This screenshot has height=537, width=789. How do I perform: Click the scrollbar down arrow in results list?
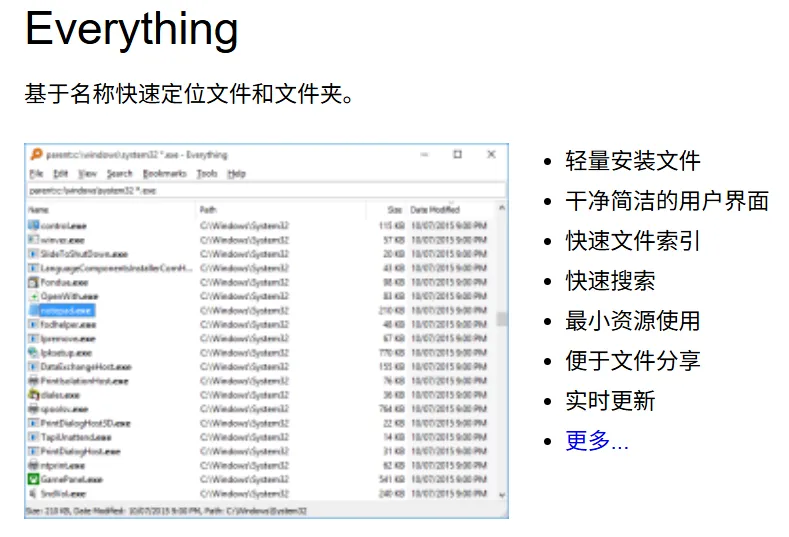502,495
